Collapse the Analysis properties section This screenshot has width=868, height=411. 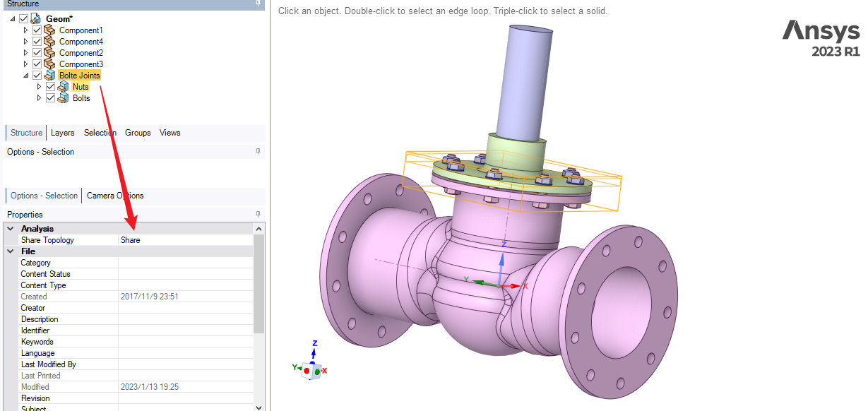coord(11,229)
